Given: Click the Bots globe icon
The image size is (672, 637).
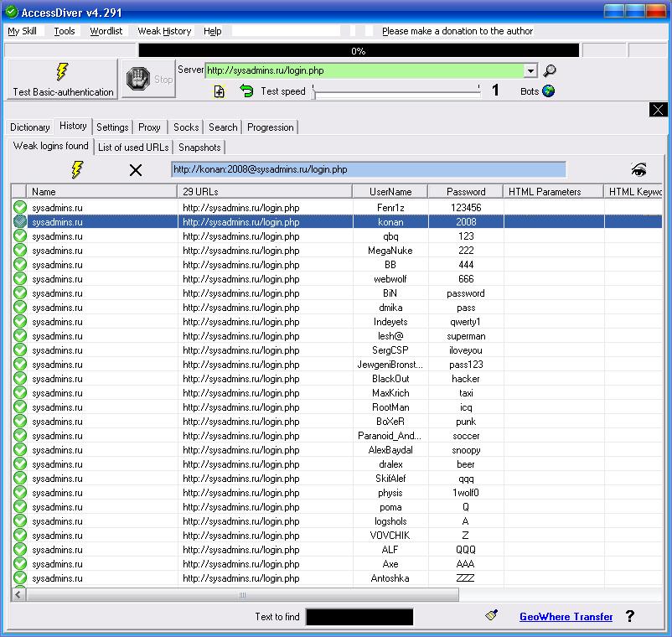Looking at the screenshot, I should click(x=548, y=91).
